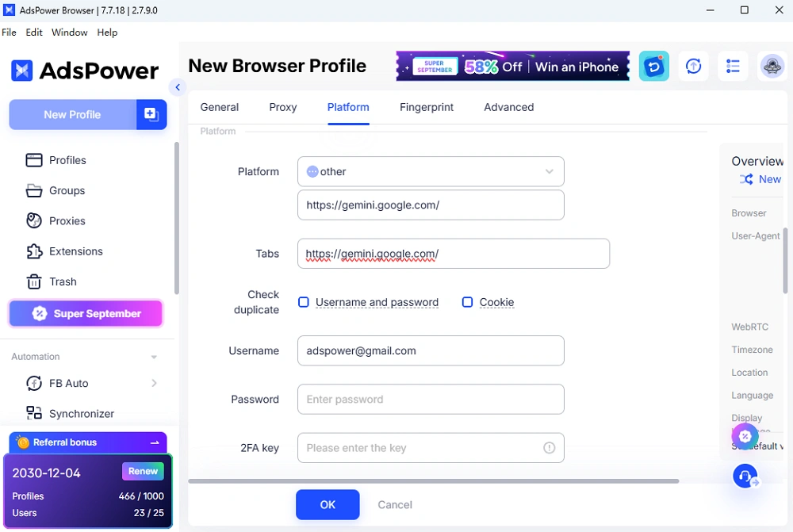793x532 pixels.
Task: Open the Proxy tab
Action: 283,107
